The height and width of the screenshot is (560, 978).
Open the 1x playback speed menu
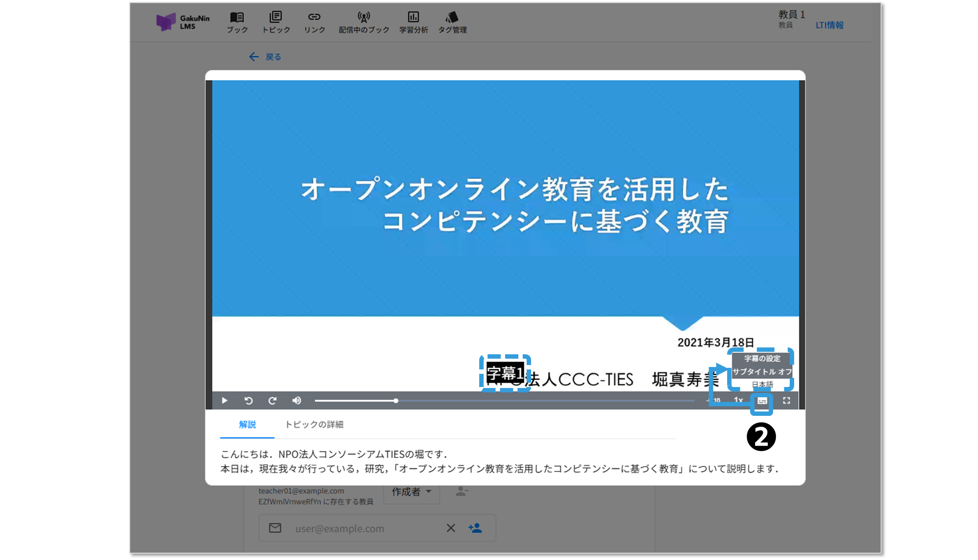[738, 400]
